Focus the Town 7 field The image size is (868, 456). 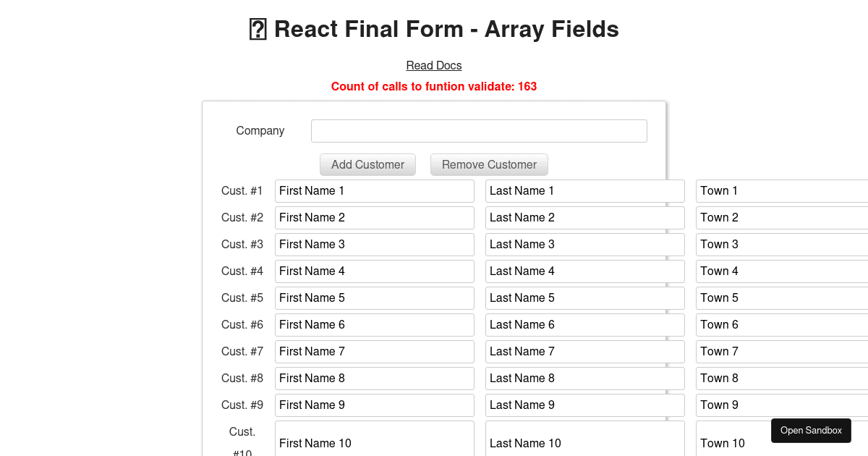[x=782, y=352]
